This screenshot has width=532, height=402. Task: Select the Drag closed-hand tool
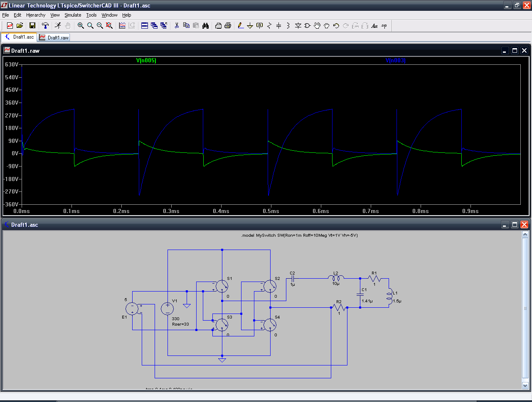tap(327, 26)
